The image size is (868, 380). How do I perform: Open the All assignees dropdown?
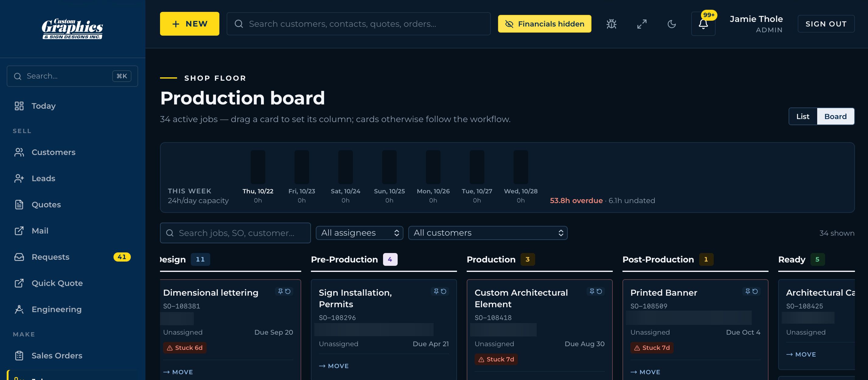point(360,233)
